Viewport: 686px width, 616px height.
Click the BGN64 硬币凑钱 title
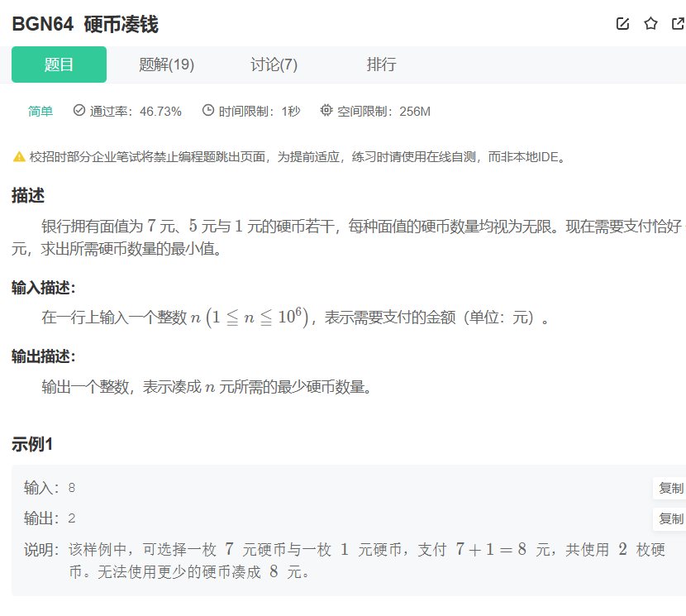pos(85,24)
